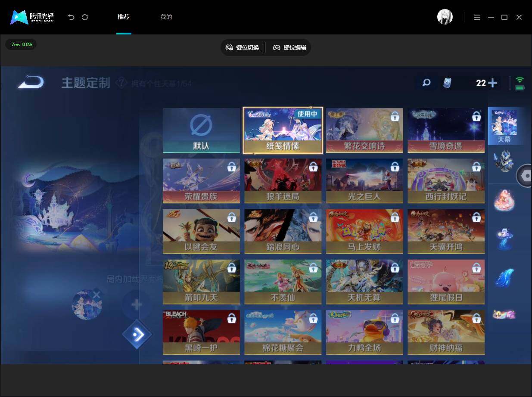Select the 财神纳福 theme card
The width and height of the screenshot is (532, 397).
click(x=446, y=332)
